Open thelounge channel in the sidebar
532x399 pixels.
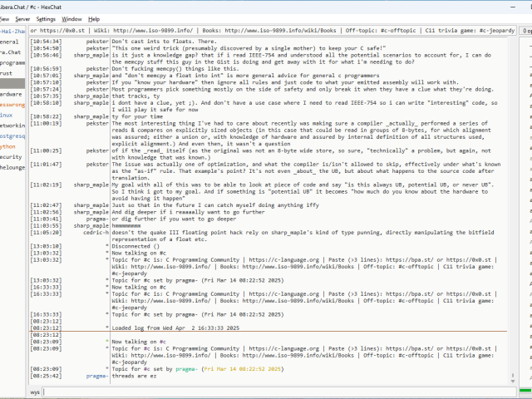point(12,166)
